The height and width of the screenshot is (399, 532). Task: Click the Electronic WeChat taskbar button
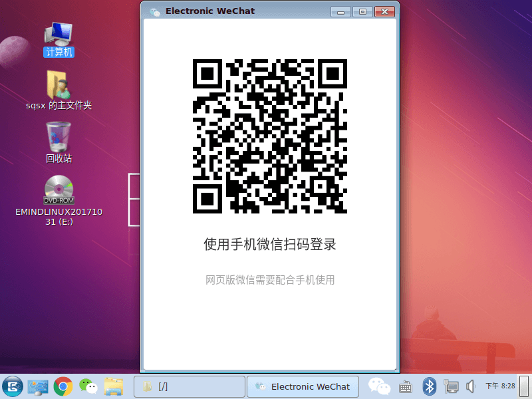[303, 386]
